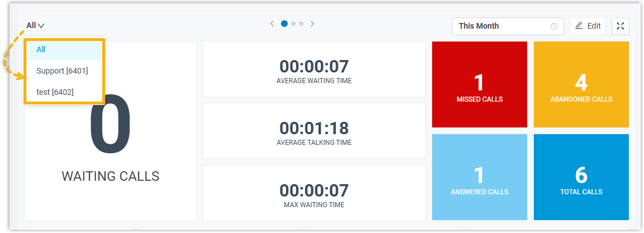Image resolution: width=644 pixels, height=233 pixels.
Task: Click the clock icon in date field
Action: pyautogui.click(x=554, y=26)
